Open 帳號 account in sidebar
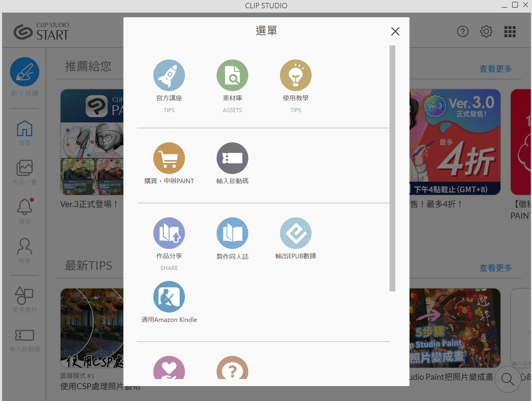The width and height of the screenshot is (532, 401). coord(25,251)
